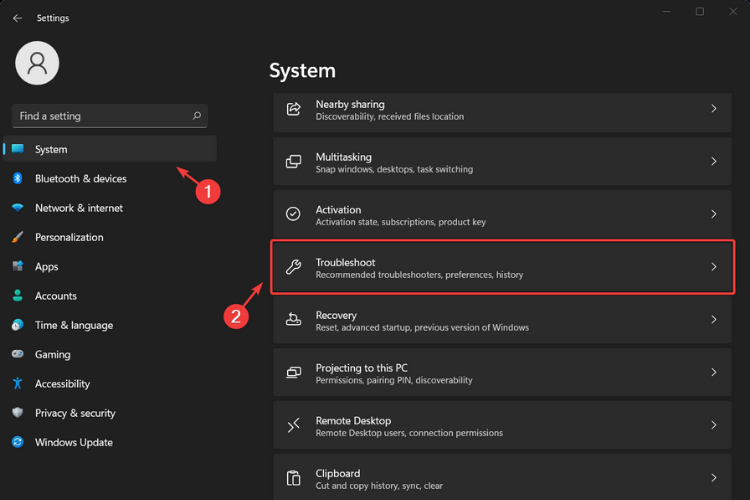The image size is (750, 500).
Task: Click the Accessibility figure icon
Action: pos(18,383)
